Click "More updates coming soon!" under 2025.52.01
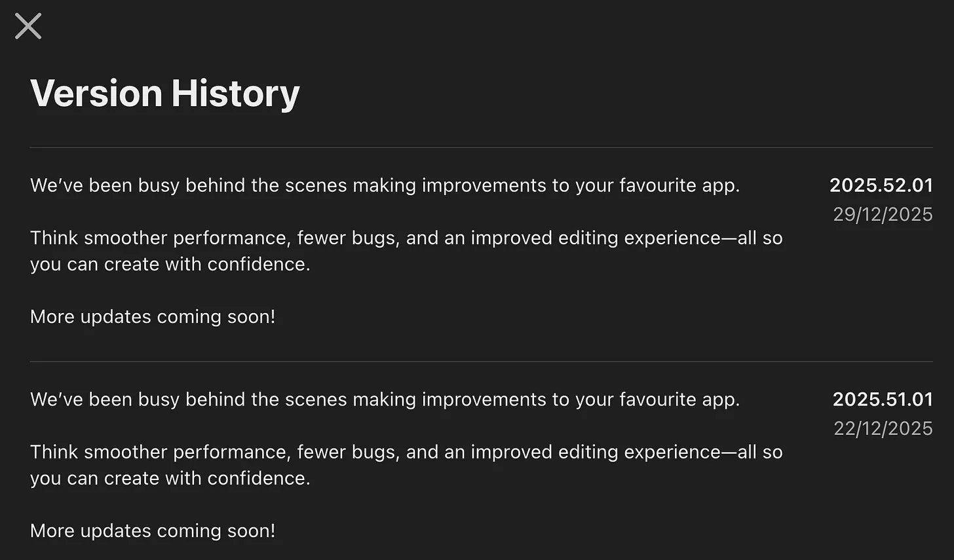The image size is (954, 560). tap(153, 317)
